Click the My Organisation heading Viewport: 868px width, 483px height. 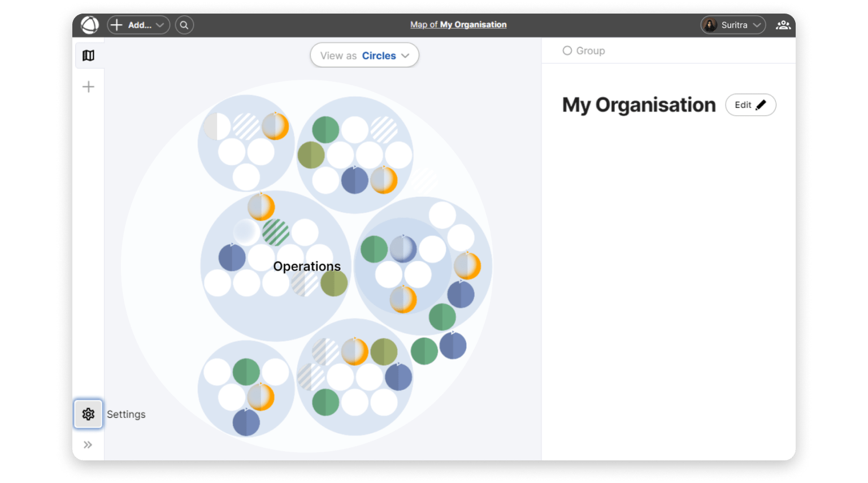click(639, 105)
